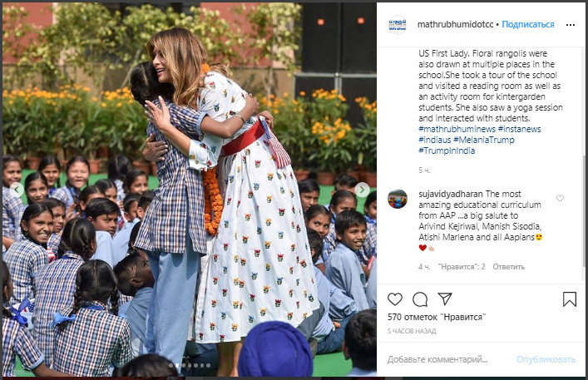Go to the previous photo arrow
Screen dimensions: 588x380
pos(17,190)
